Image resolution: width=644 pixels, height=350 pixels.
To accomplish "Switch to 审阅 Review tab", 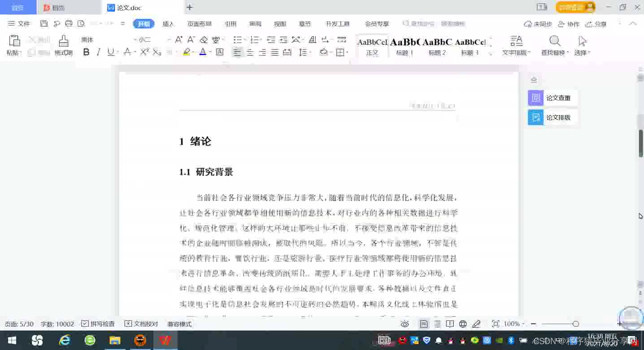I will click(255, 24).
